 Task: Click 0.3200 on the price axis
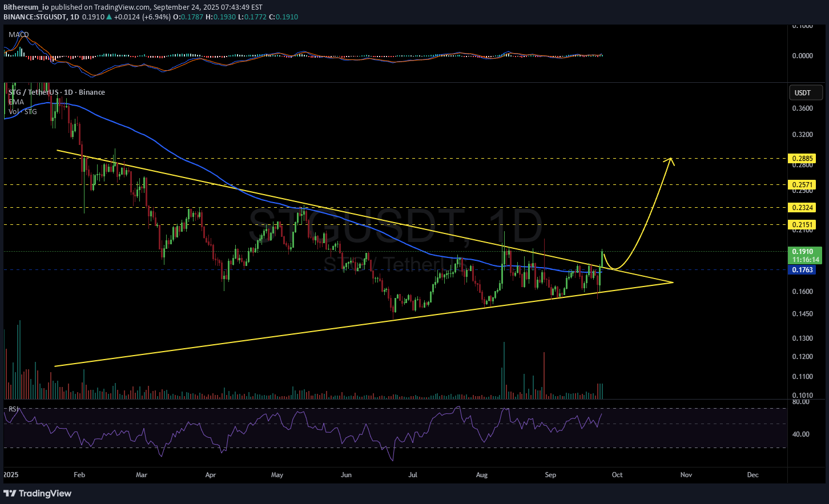click(803, 135)
